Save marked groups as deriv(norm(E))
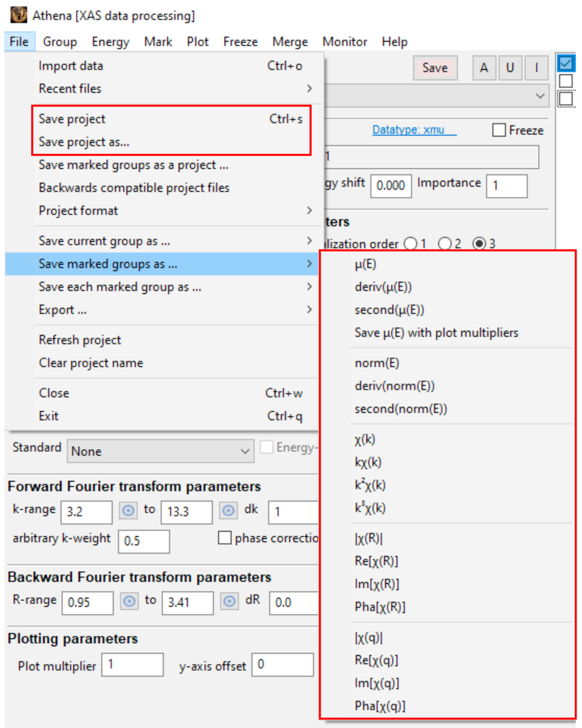582x728 pixels. click(448, 385)
